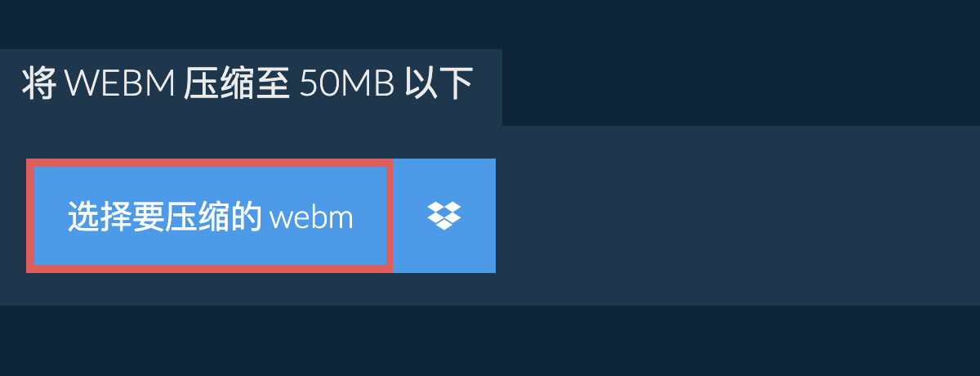
Task: Open Dropbox file picker
Action: click(444, 216)
